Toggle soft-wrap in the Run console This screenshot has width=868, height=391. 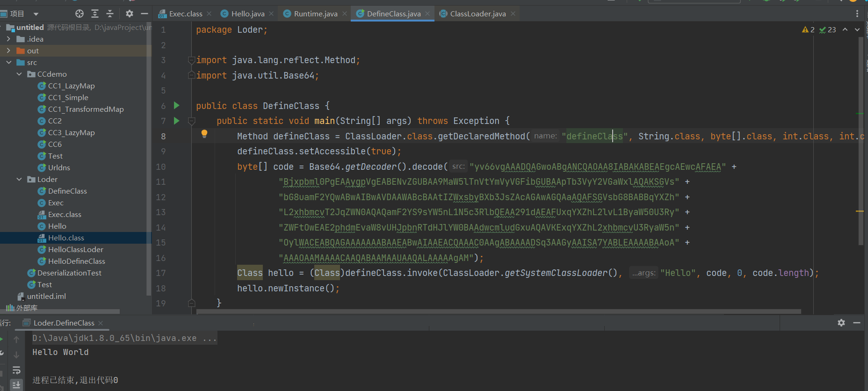click(16, 370)
